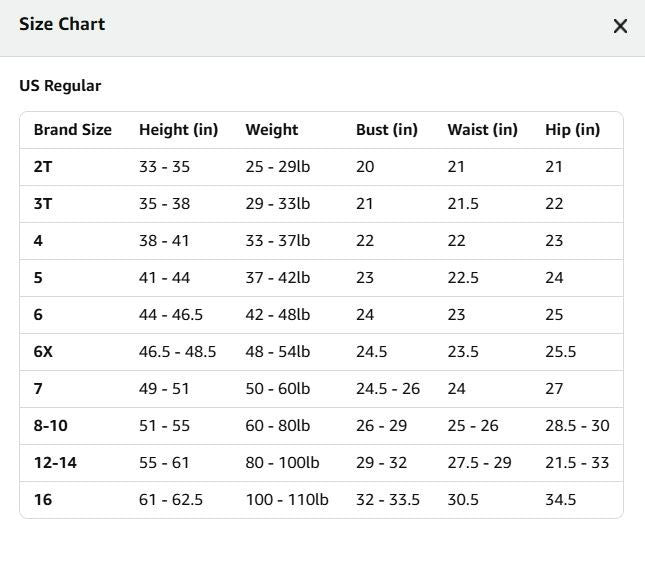Select the Weight column header
The image size is (645, 563).
coord(271,130)
